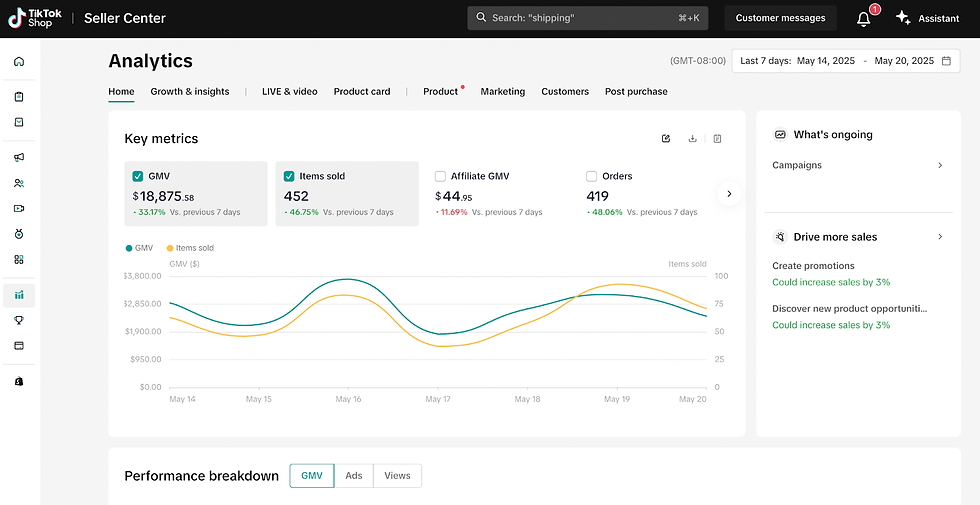Open the Assistant sparkle icon
Viewport: 980px width, 505px height.
coord(902,18)
